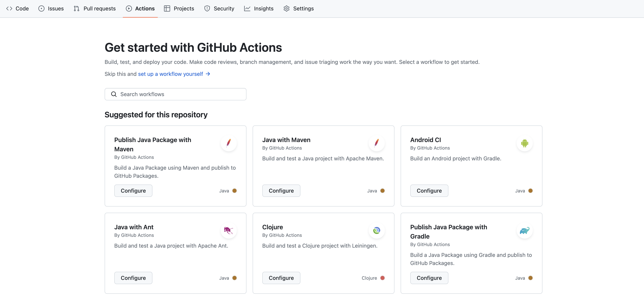Click the 'Java with Ant' card title

pyautogui.click(x=134, y=227)
